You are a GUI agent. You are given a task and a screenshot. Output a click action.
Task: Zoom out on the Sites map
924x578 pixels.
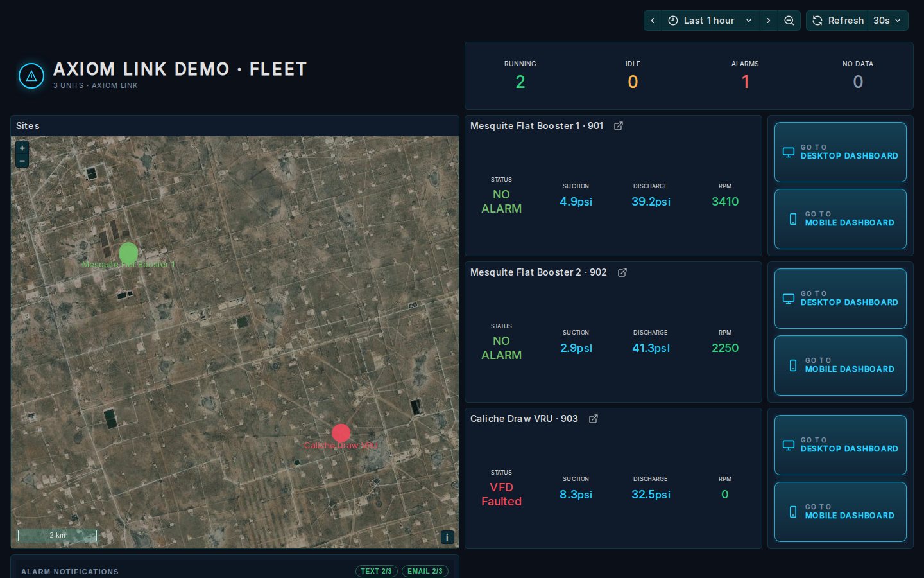(x=22, y=161)
